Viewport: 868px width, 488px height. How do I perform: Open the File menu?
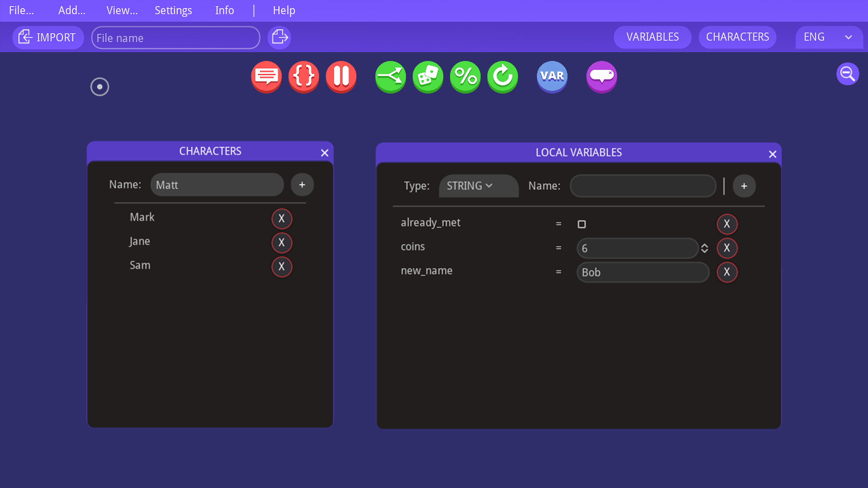click(21, 10)
